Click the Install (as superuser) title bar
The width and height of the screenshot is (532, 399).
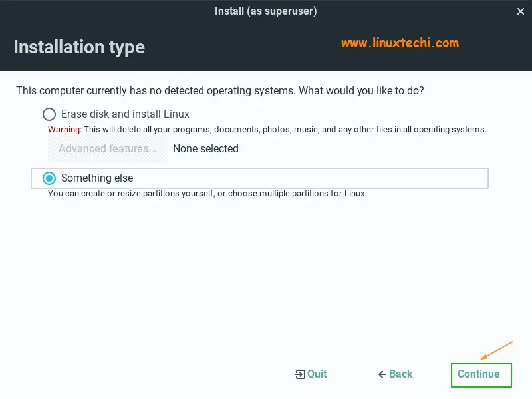[265, 11]
